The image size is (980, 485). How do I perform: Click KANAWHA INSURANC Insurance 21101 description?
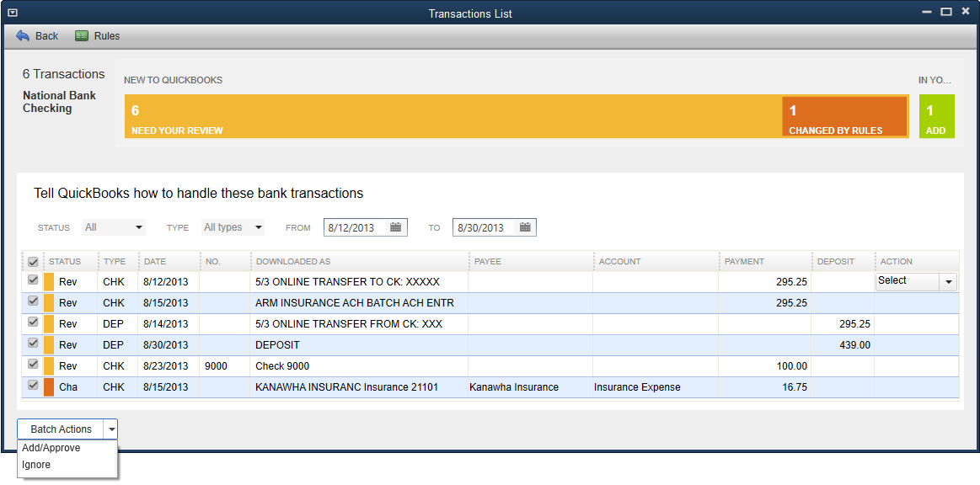[360, 387]
